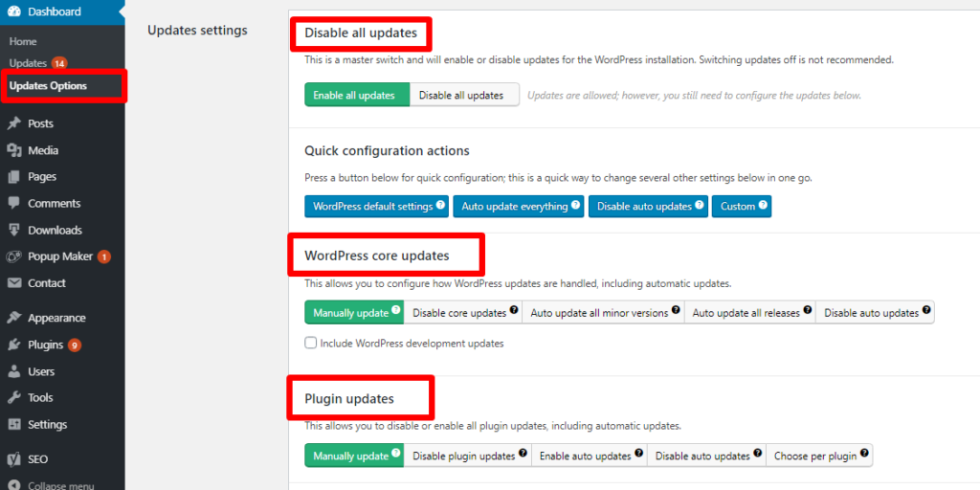Click help icon on Auto update all minor versions
The image size is (980, 490).
tap(677, 310)
